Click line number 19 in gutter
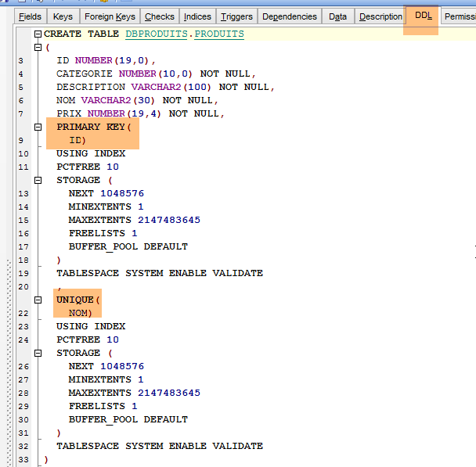Viewport: 476px width, 467px height. (x=23, y=273)
